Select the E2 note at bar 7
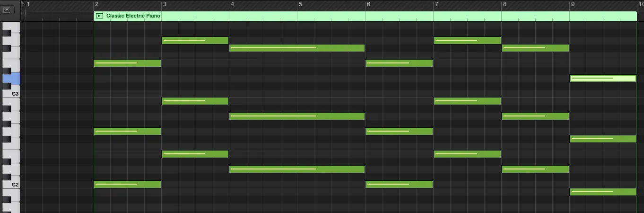 click(x=467, y=154)
